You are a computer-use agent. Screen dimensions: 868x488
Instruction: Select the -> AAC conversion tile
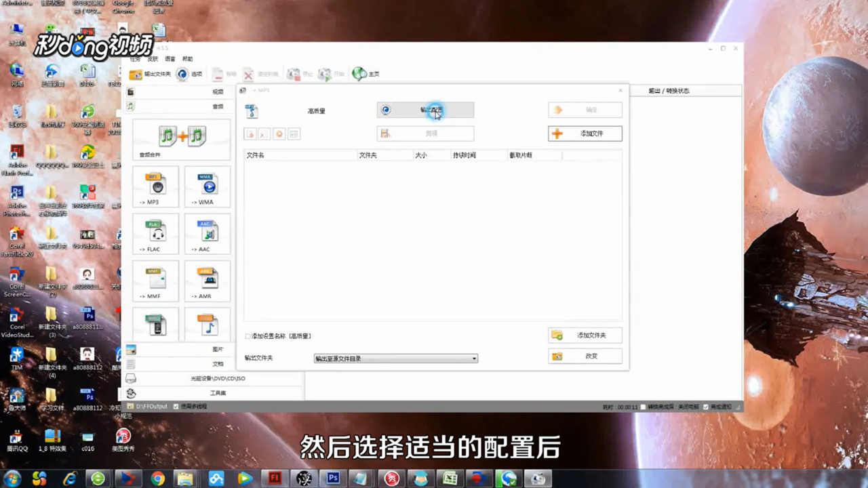pyautogui.click(x=208, y=234)
